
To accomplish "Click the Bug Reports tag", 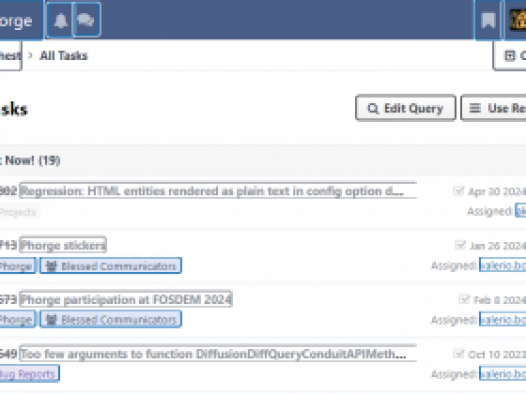I will click(x=29, y=374).
